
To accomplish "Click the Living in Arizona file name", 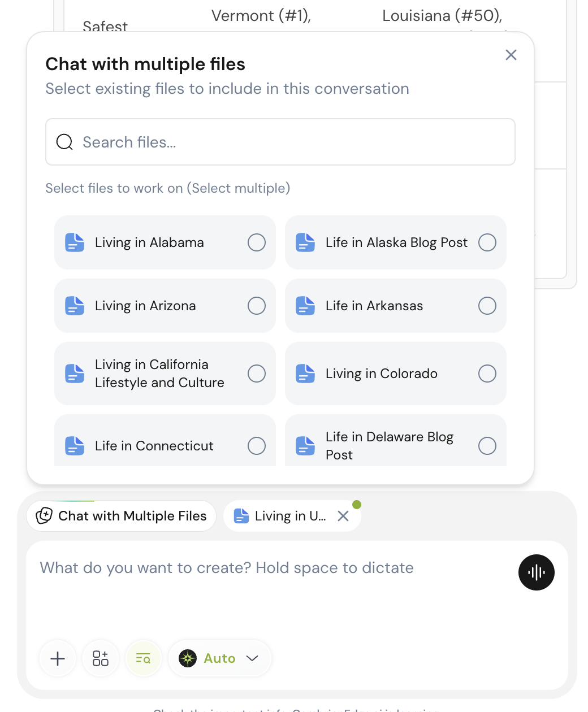I will [145, 306].
